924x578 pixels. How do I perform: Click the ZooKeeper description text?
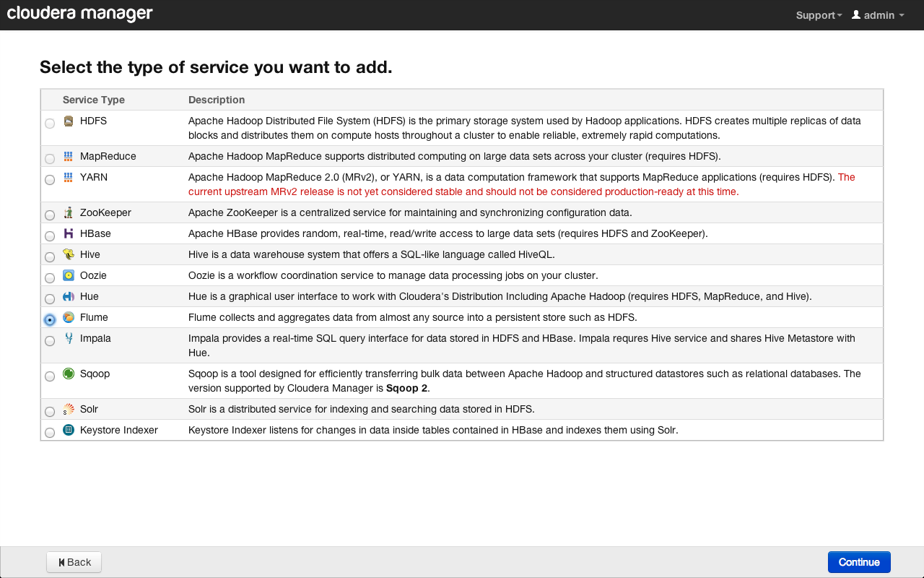410,212
